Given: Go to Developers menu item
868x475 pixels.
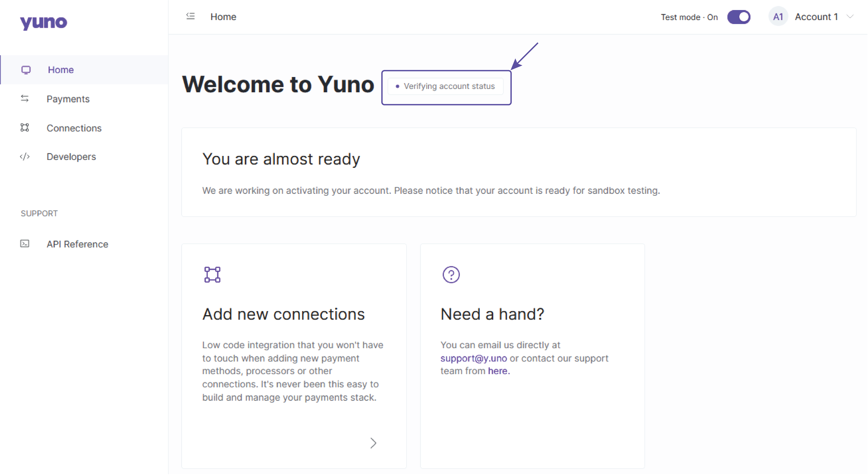Looking at the screenshot, I should pyautogui.click(x=71, y=157).
